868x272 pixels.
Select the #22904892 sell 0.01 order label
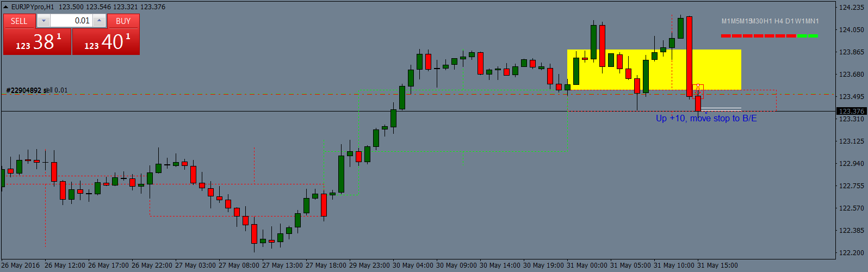pos(37,90)
